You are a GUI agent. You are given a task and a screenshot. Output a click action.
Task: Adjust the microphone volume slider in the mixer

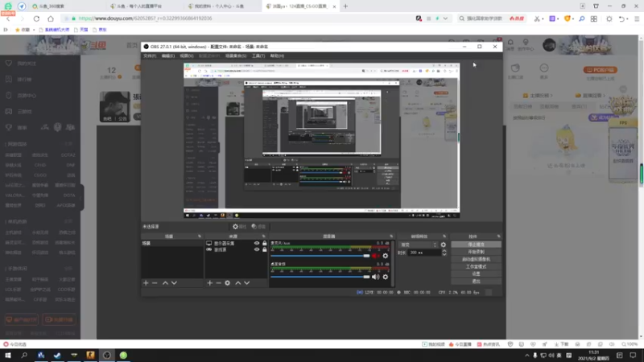coord(320,256)
